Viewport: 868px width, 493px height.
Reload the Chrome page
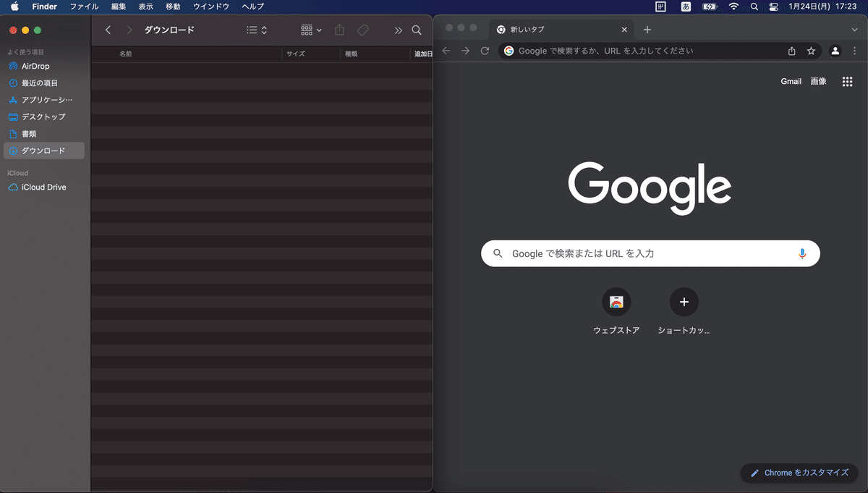pos(485,51)
